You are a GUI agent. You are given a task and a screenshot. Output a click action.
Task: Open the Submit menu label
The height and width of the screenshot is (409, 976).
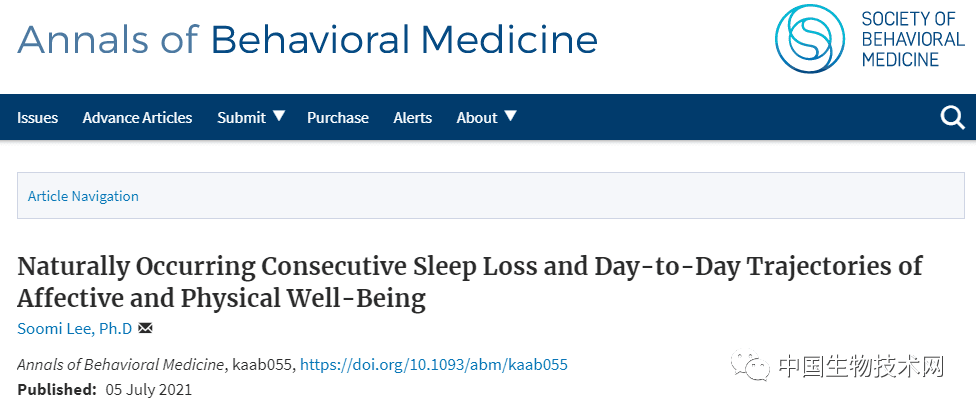point(242,118)
